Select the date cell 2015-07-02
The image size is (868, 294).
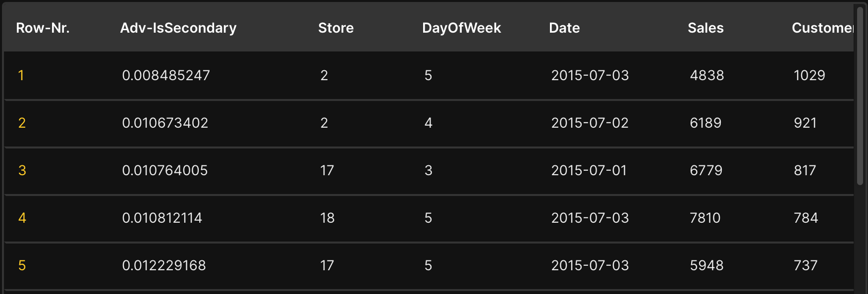590,123
